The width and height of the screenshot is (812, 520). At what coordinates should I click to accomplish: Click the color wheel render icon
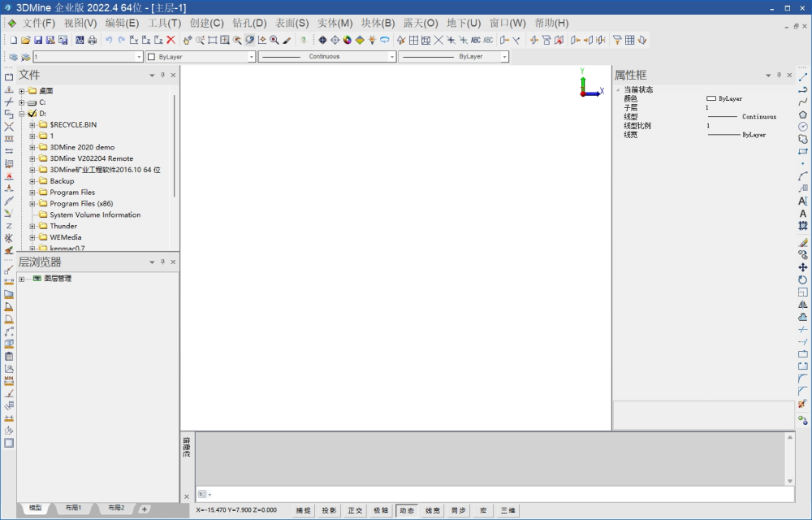coord(348,40)
